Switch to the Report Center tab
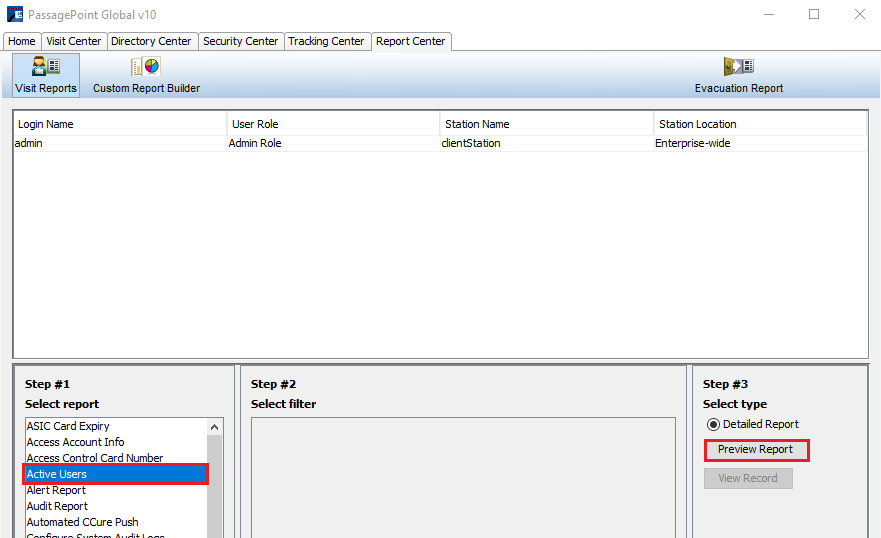The width and height of the screenshot is (881, 538). [411, 42]
